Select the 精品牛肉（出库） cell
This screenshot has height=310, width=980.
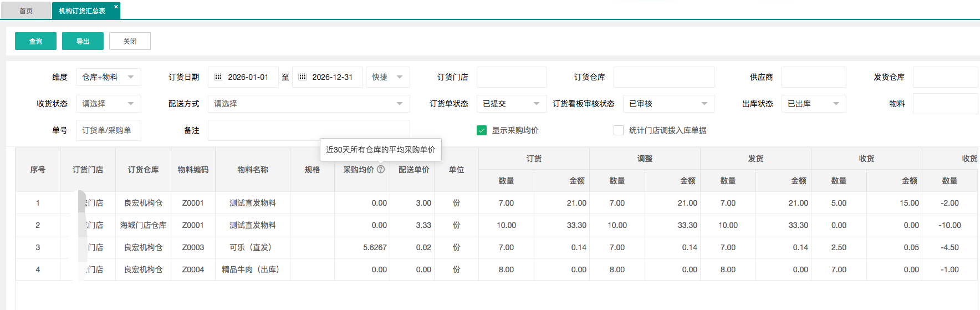(x=253, y=270)
